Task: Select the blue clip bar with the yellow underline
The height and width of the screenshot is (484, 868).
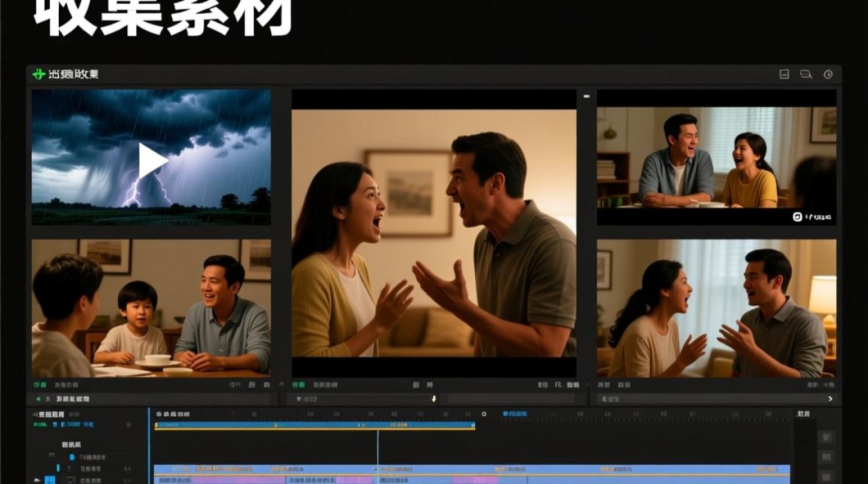Action: pyautogui.click(x=315, y=425)
